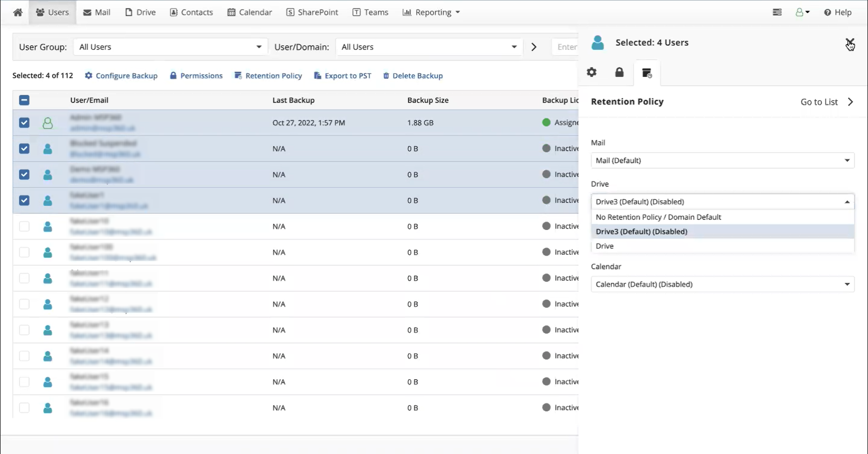
Task: Sort by Last Backup column header
Action: 294,100
